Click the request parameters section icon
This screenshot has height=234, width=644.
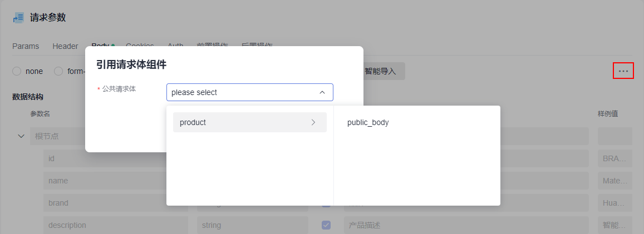pos(18,18)
